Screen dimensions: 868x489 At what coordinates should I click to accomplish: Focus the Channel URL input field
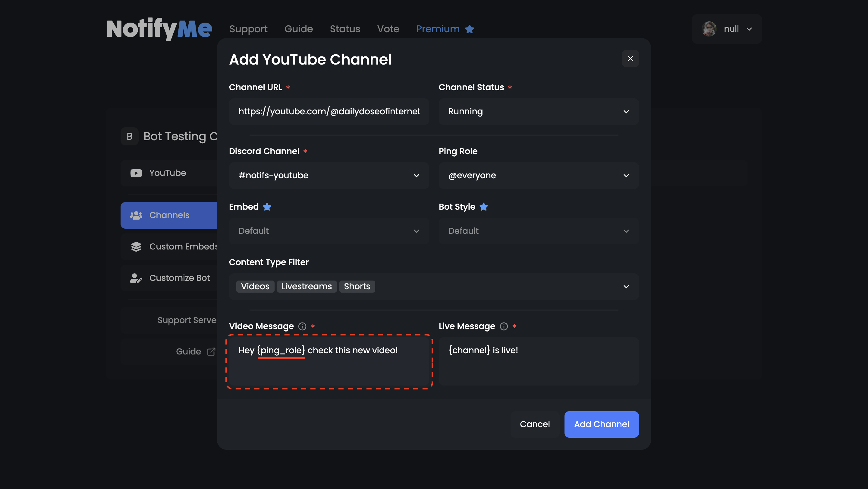tap(329, 112)
